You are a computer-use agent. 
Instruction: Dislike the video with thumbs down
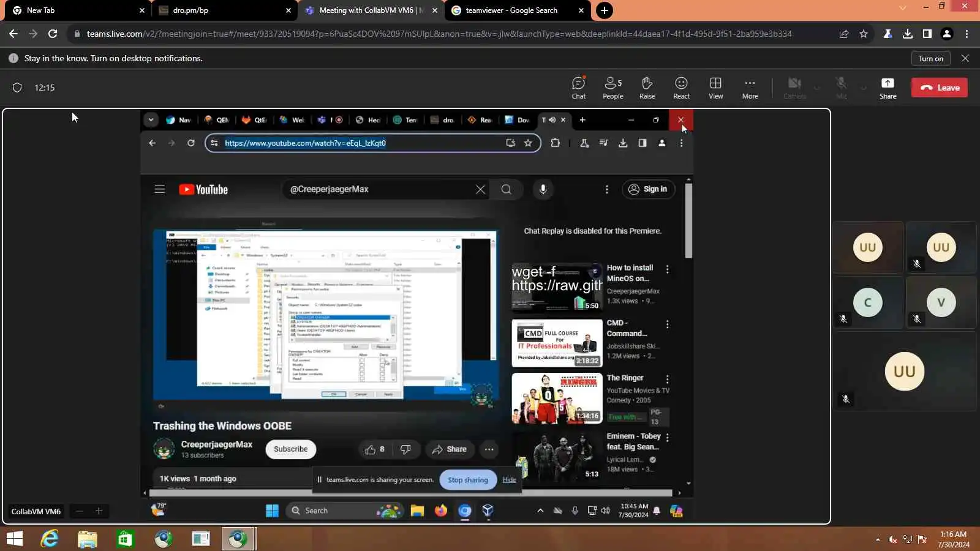point(405,449)
